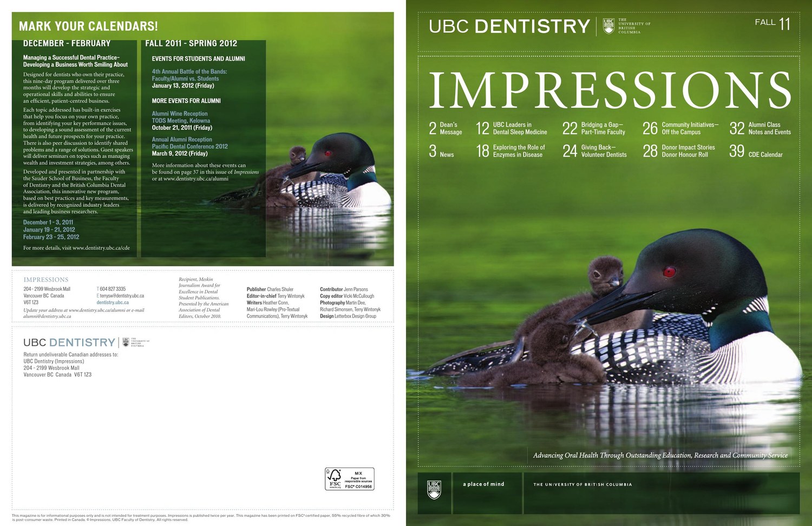The width and height of the screenshot is (812, 526).
Task: Click 'MORE EVENTS FOR ALUMNI' heading
Action: click(x=186, y=101)
